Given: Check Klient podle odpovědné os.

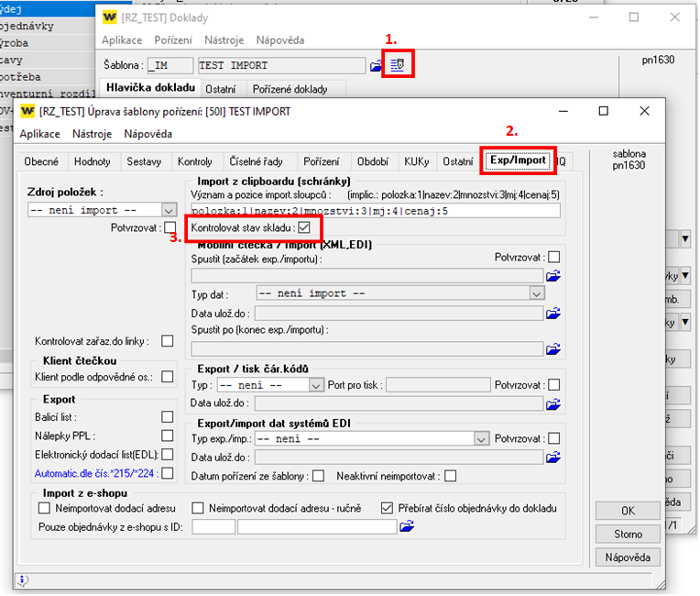Looking at the screenshot, I should pyautogui.click(x=168, y=377).
